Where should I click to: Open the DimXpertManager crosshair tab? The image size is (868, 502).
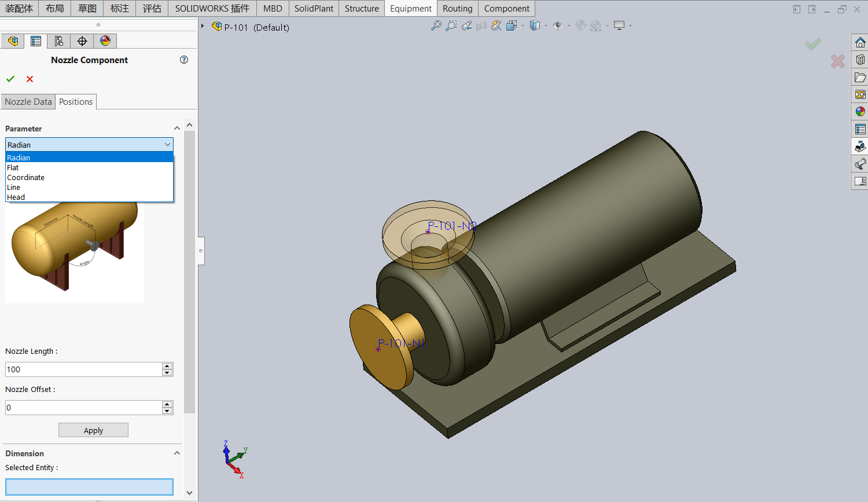[82, 41]
